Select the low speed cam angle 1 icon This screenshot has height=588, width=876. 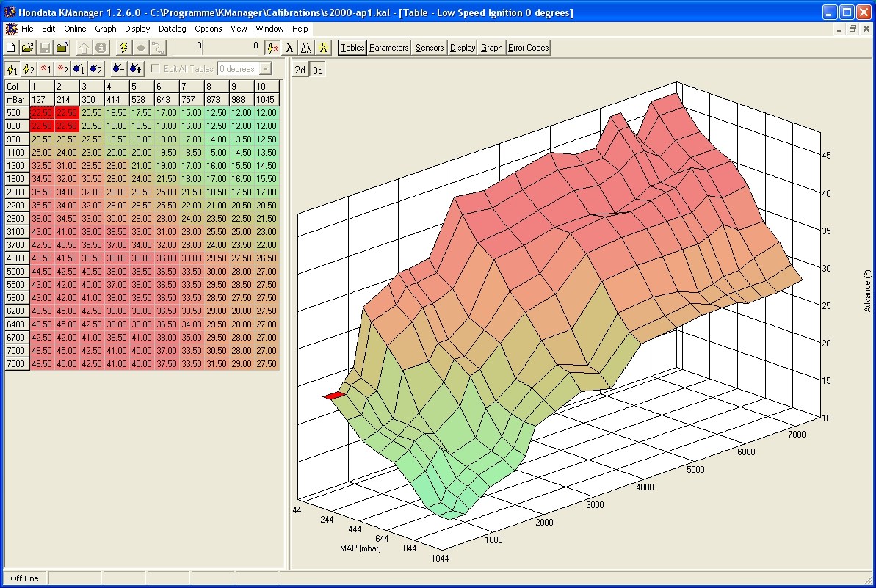pos(79,69)
